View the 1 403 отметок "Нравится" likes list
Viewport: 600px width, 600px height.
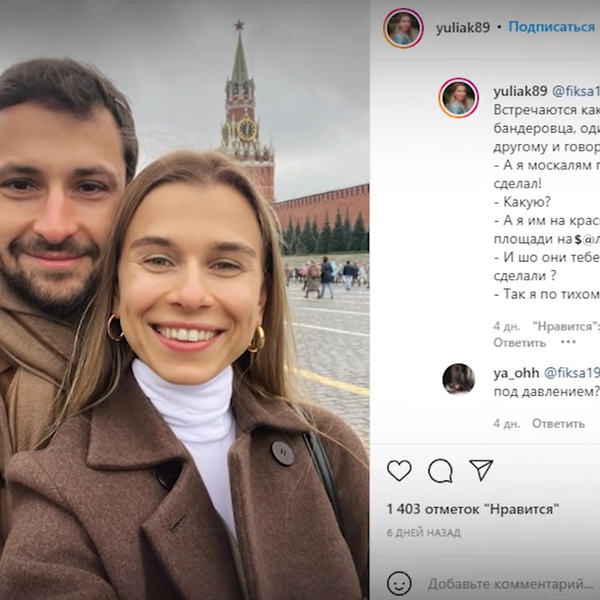click(473, 509)
